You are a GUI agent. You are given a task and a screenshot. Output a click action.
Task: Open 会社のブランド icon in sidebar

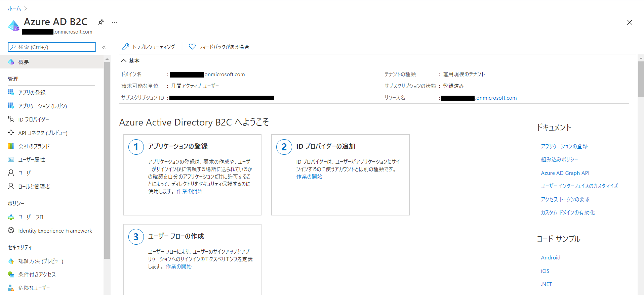tap(11, 146)
